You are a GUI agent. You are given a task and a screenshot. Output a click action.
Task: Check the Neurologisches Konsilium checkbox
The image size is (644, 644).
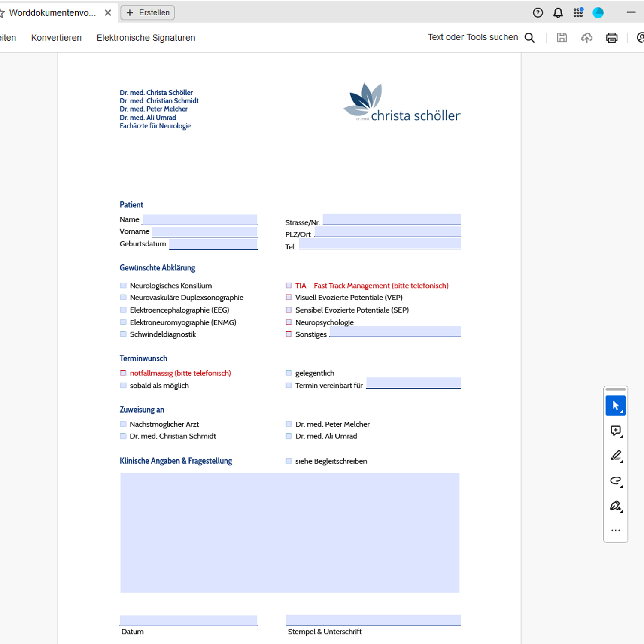(123, 286)
